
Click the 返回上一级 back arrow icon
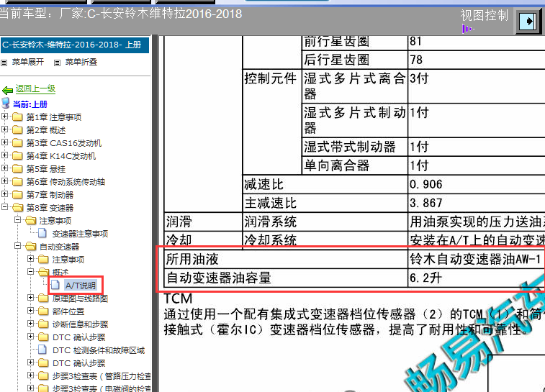(7, 91)
